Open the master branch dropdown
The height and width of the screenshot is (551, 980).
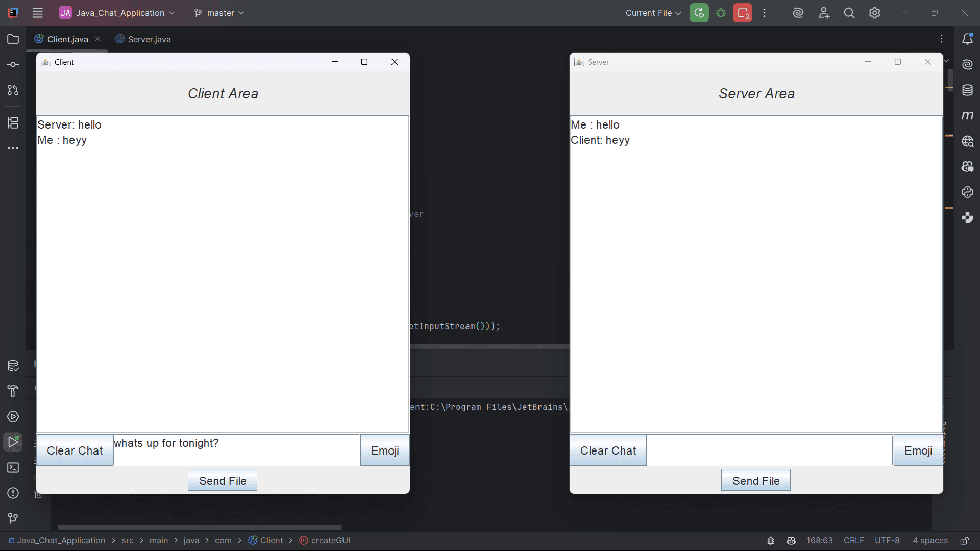coord(218,13)
